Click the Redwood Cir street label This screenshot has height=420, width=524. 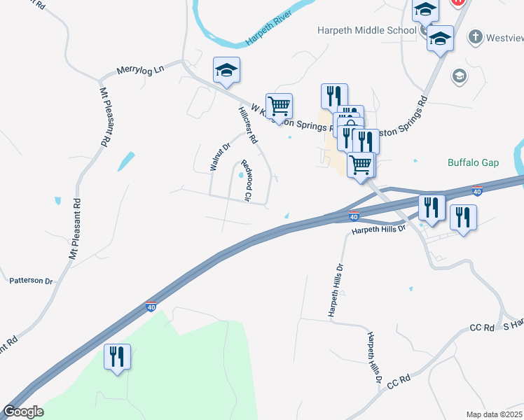(x=247, y=181)
